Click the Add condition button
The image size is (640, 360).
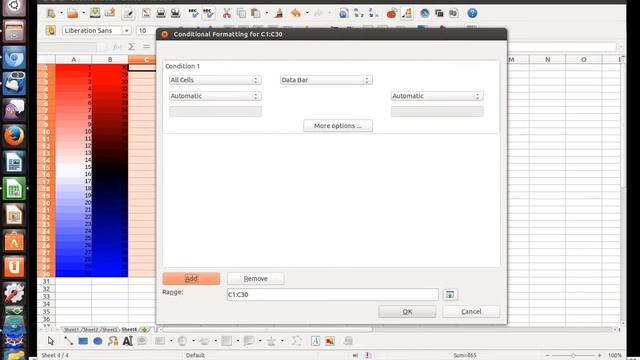(x=191, y=279)
